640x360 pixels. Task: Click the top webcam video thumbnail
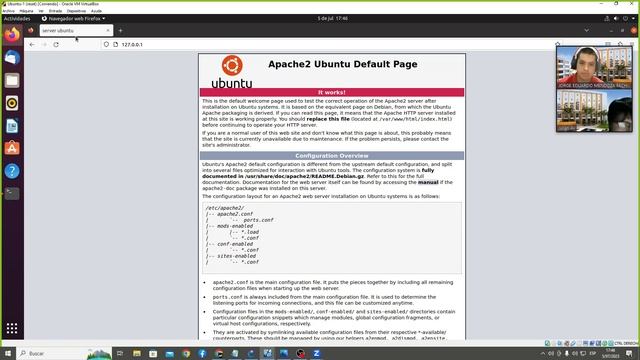click(594, 68)
